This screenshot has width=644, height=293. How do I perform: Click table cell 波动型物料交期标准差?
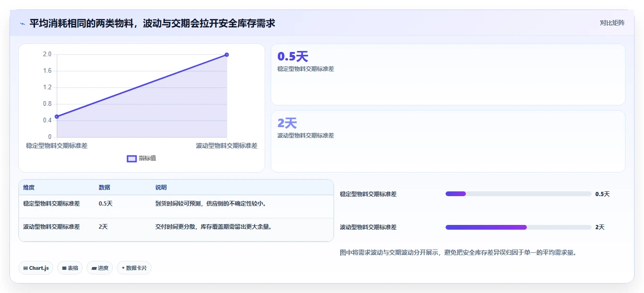pyautogui.click(x=52, y=227)
